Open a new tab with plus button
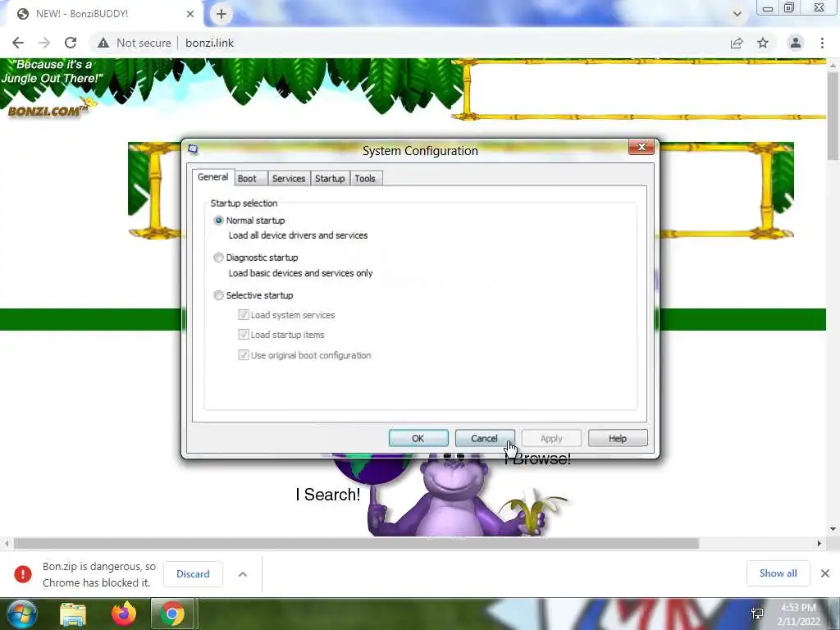Image resolution: width=840 pixels, height=630 pixels. (221, 14)
